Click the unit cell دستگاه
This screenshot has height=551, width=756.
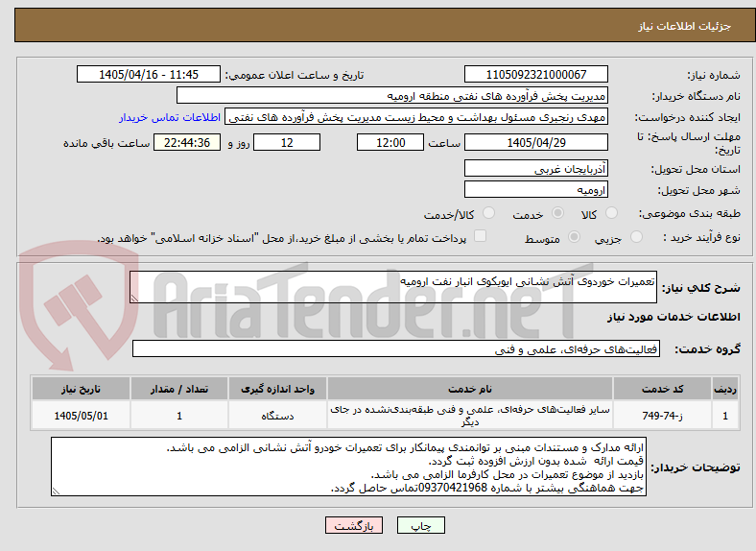277,415
